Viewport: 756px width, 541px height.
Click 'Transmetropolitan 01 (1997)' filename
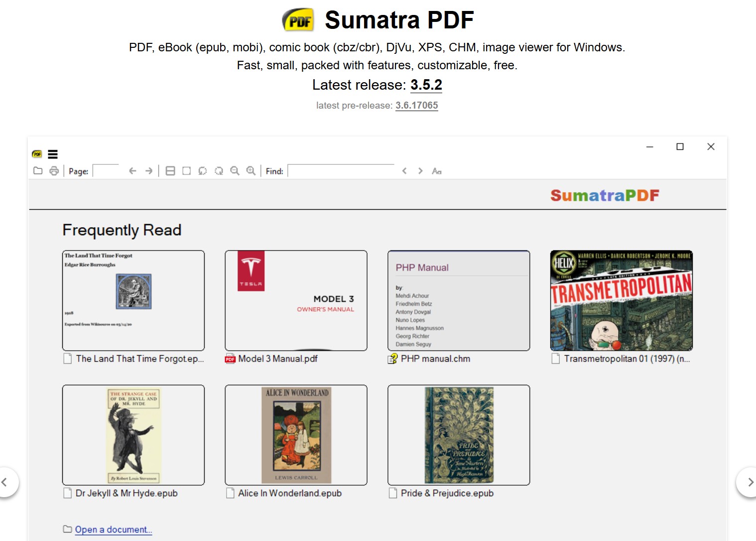[627, 359]
